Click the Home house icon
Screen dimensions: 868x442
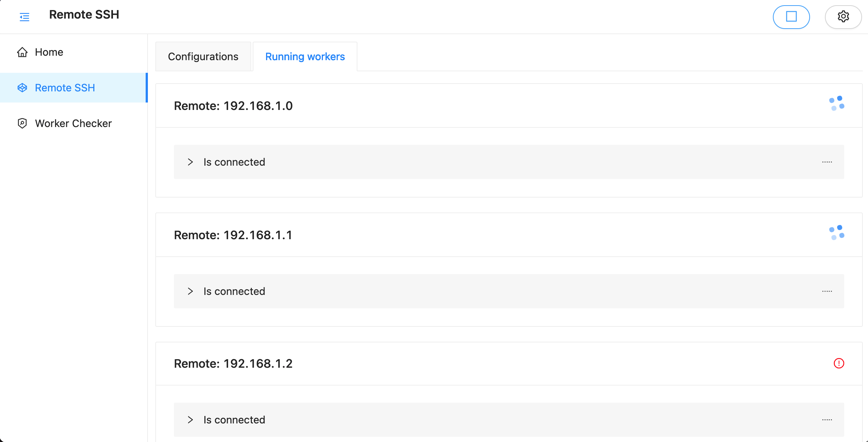[22, 52]
